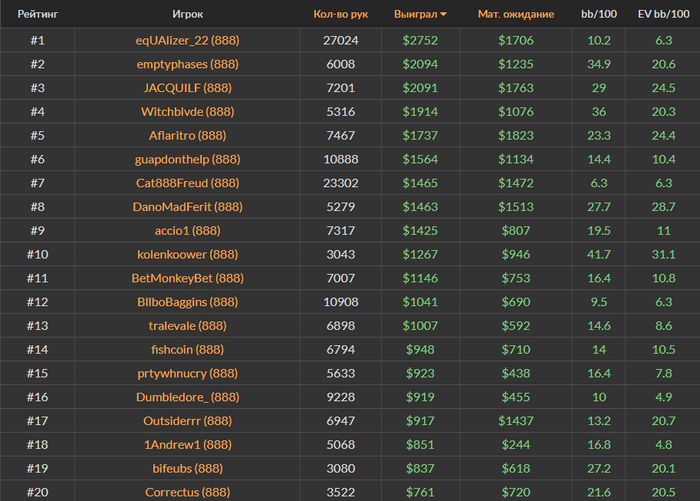The width and height of the screenshot is (700, 501).
Task: Select expectation value $244
Action: coord(516,445)
